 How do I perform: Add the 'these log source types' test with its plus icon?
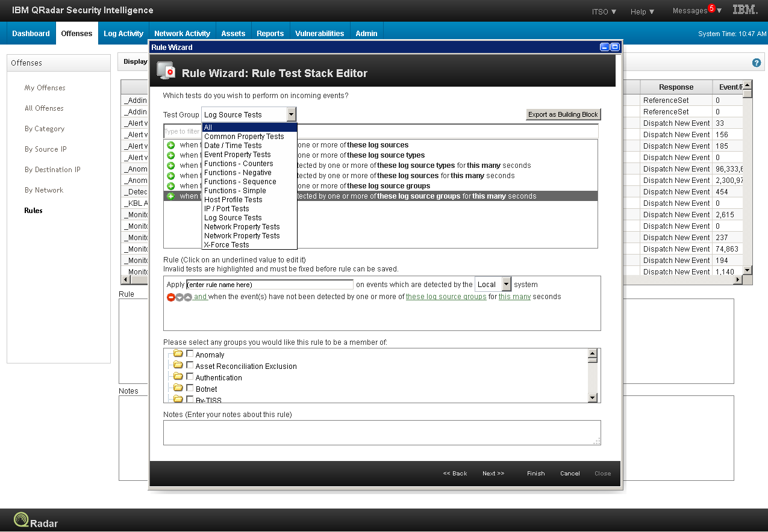[x=171, y=155]
